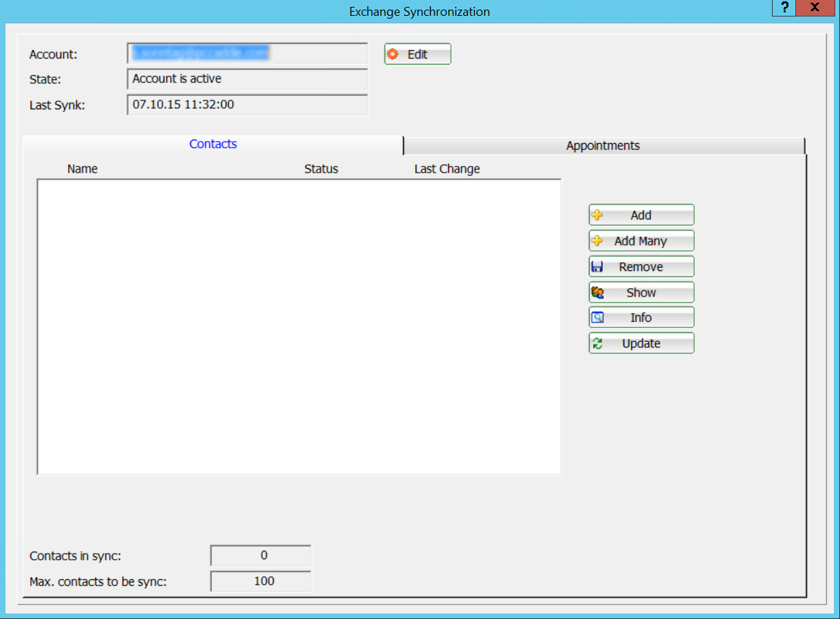Open Info via its magnifier icon
The height and width of the screenshot is (619, 840).
597,318
